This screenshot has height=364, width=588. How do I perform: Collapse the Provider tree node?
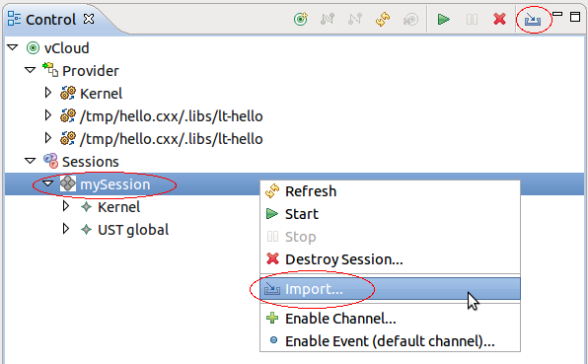pos(30,70)
